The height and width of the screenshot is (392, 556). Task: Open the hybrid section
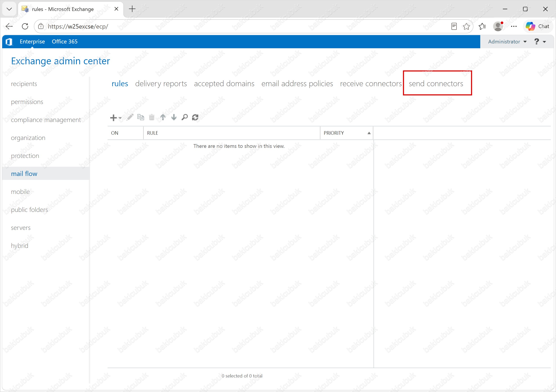[20, 246]
